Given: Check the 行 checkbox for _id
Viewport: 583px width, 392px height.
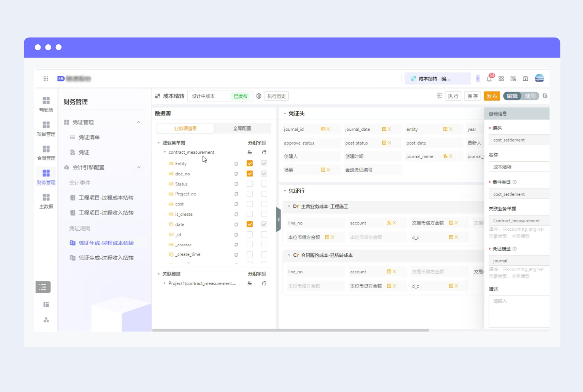Looking at the screenshot, I should point(264,234).
